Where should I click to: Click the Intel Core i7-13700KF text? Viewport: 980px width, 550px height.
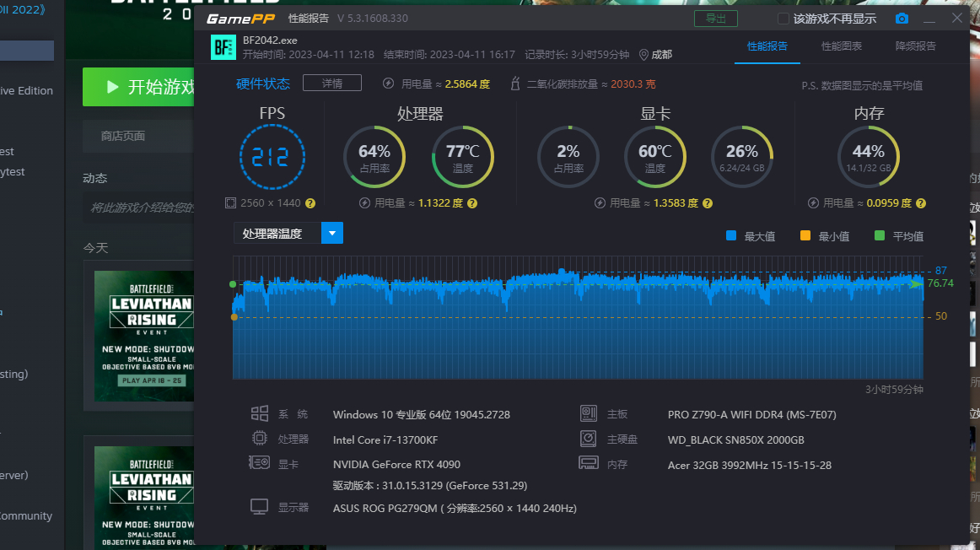click(x=385, y=440)
